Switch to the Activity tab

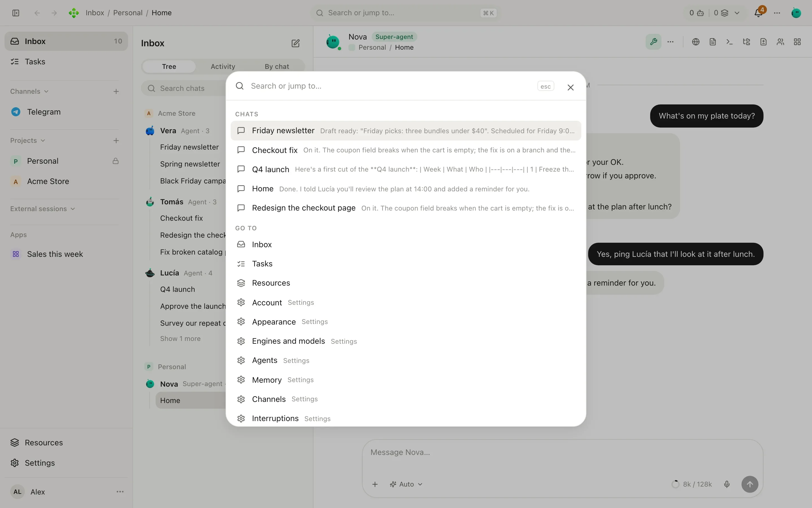pyautogui.click(x=223, y=67)
